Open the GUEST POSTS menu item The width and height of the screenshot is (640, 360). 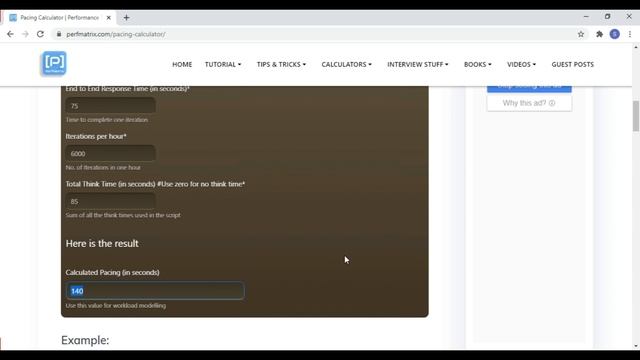tap(573, 64)
